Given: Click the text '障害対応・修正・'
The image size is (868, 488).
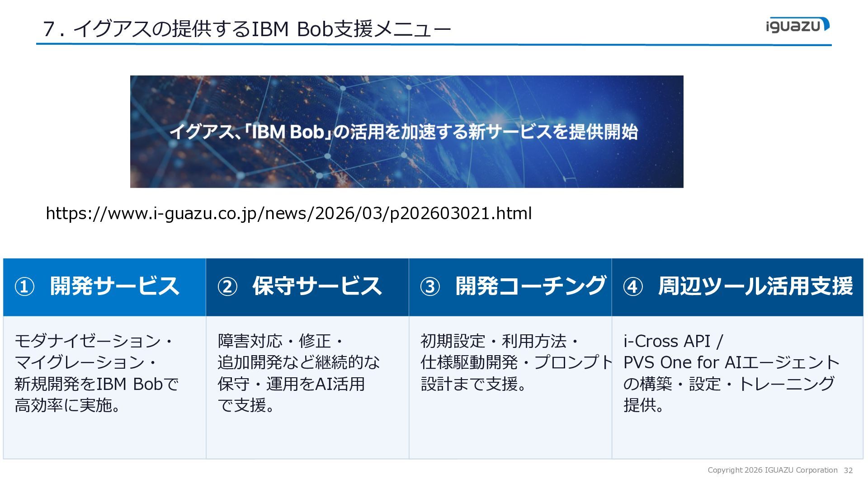Looking at the screenshot, I should (282, 341).
